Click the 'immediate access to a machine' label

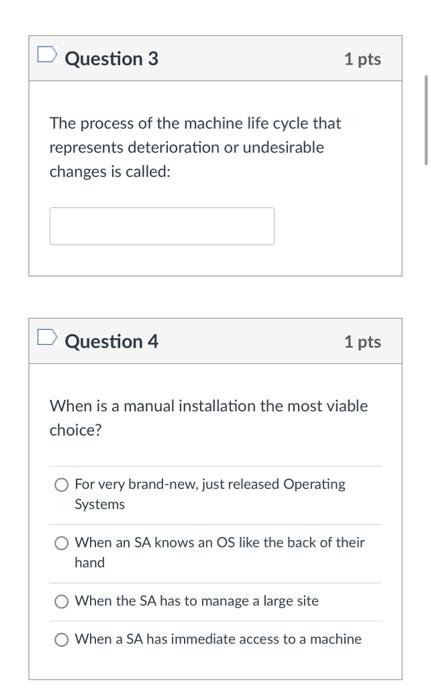(218, 639)
